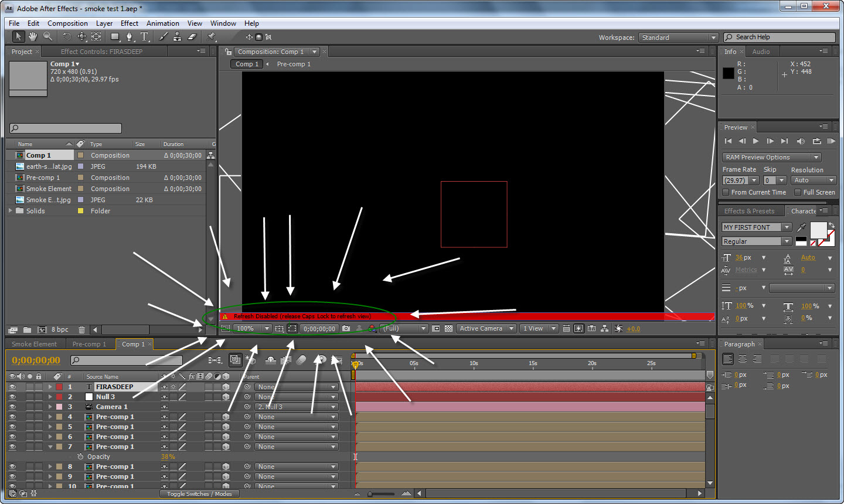Toggle 3D layer switch for FIRASDEEP
Screen dimensions: 844x504
pos(226,387)
